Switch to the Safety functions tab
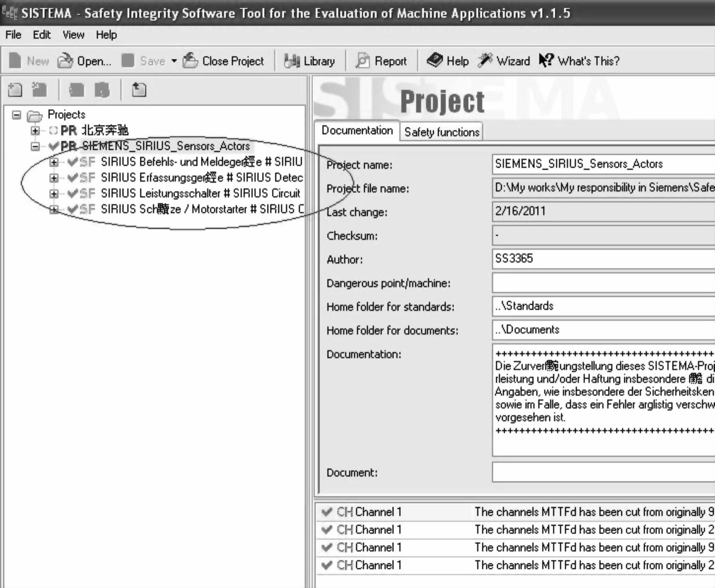Image resolution: width=715 pixels, height=588 pixels. point(441,132)
